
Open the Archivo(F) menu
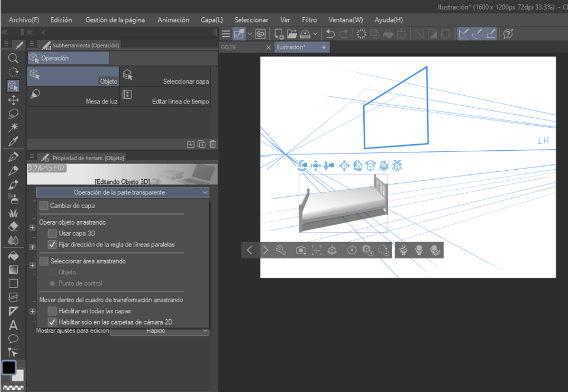24,20
